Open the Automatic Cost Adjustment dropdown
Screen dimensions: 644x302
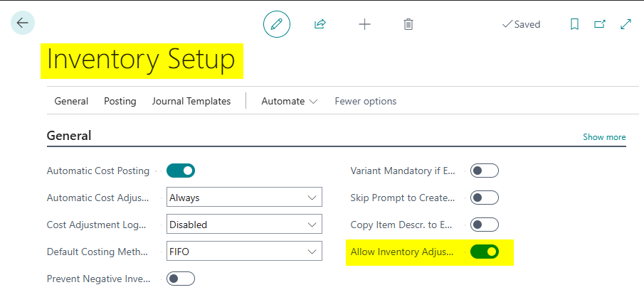(244, 198)
